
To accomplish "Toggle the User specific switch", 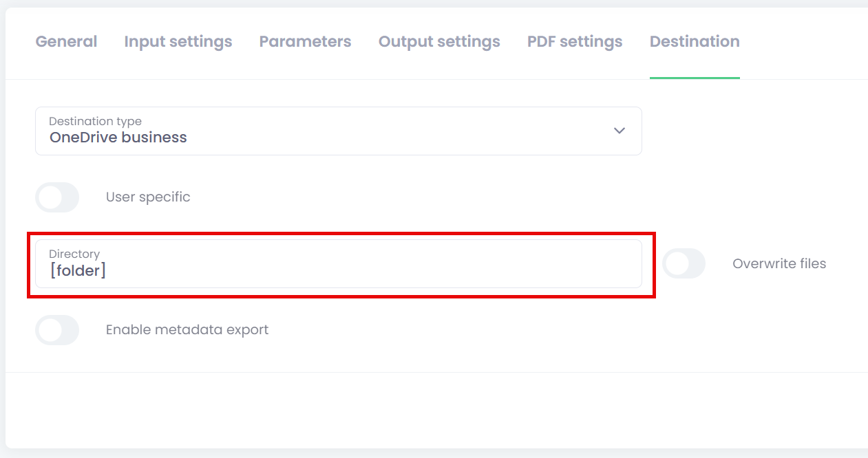I will coord(57,197).
